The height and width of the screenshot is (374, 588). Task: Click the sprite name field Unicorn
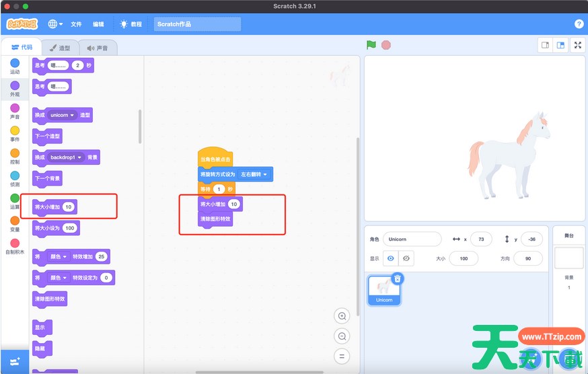coord(412,239)
